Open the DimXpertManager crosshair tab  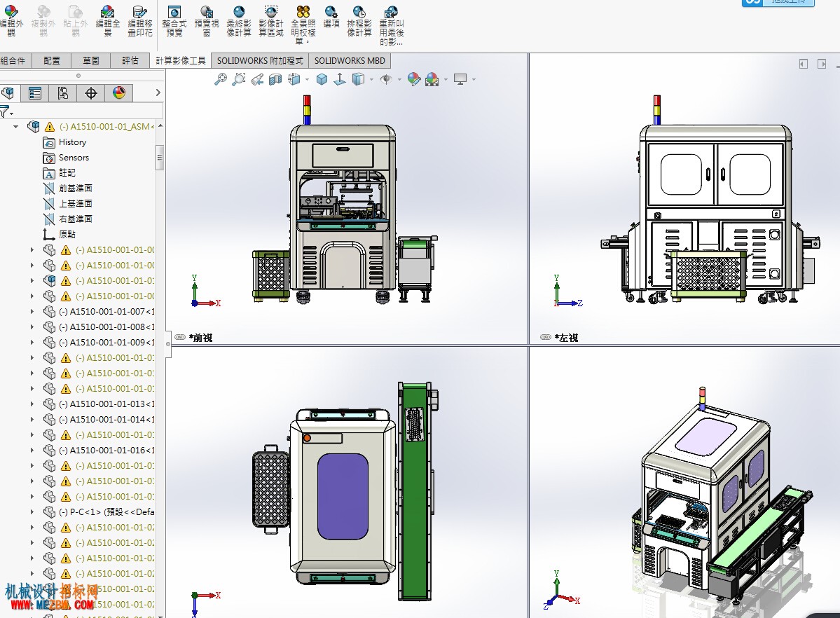click(x=91, y=93)
